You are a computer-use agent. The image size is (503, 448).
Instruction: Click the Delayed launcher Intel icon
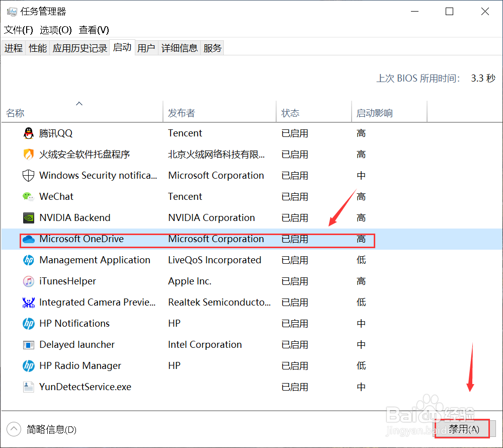pos(29,344)
